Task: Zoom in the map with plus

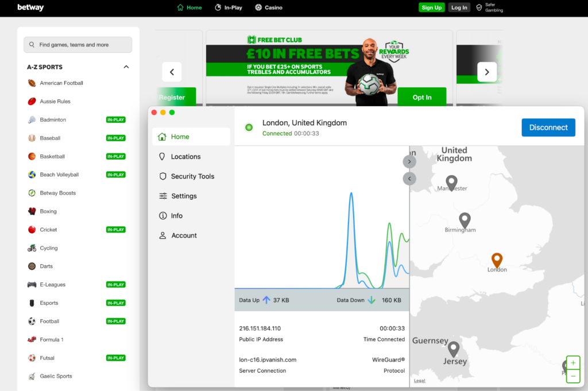Action: [x=573, y=363]
